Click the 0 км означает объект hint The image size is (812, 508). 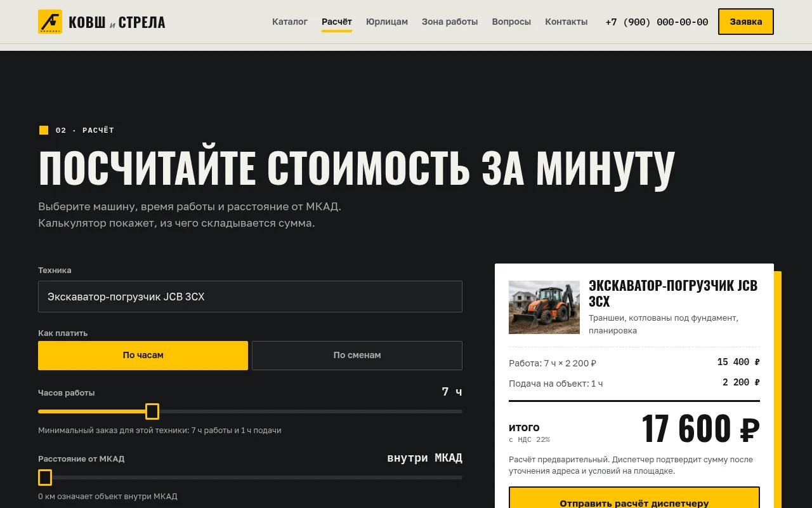pos(108,497)
